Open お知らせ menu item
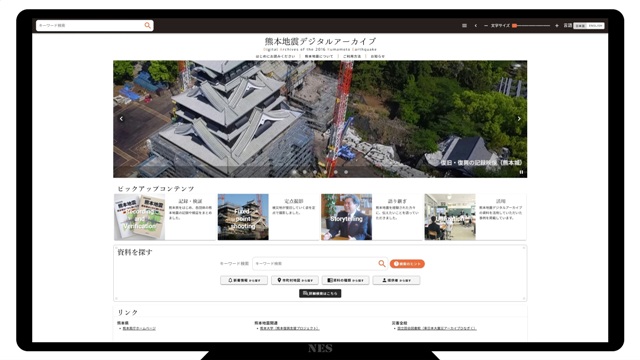Image resolution: width=640 pixels, height=360 pixels. 378,56
